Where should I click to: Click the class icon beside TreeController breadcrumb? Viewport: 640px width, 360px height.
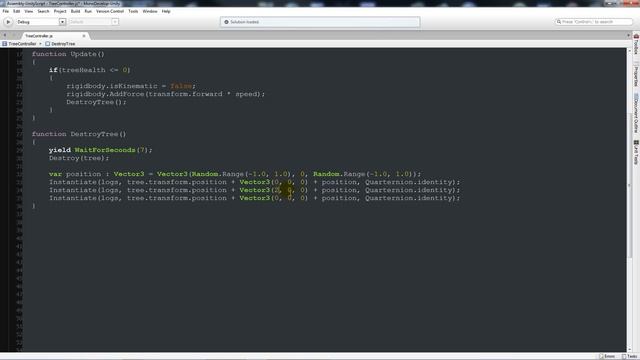coord(4,44)
